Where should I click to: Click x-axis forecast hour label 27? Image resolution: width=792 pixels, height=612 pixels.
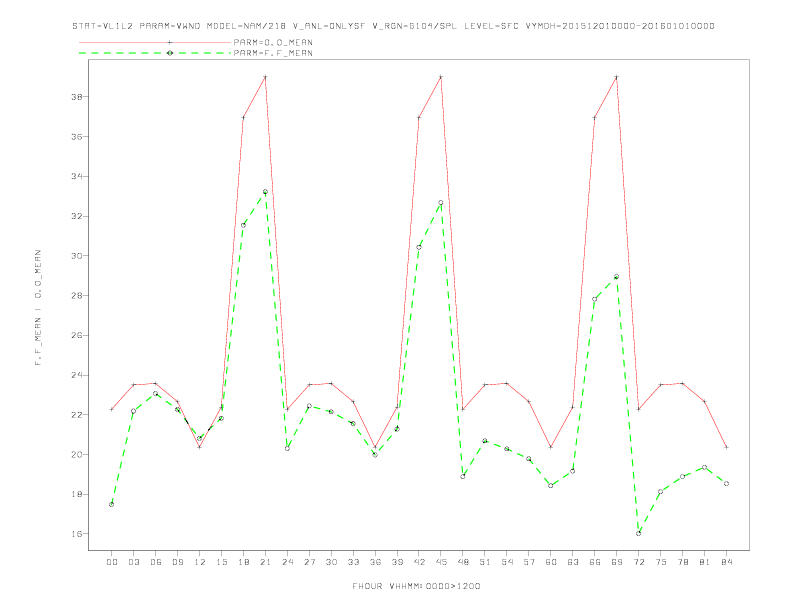click(x=309, y=562)
